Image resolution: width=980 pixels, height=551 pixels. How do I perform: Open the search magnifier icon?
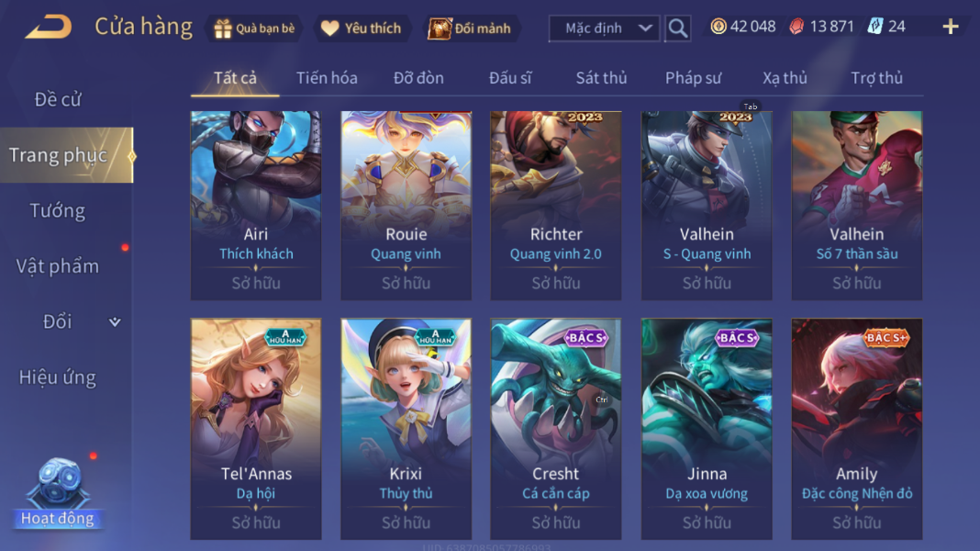677,28
